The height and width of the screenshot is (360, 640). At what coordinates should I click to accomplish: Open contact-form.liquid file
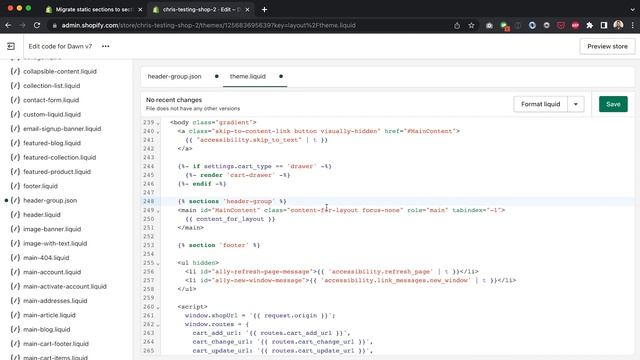(51, 100)
